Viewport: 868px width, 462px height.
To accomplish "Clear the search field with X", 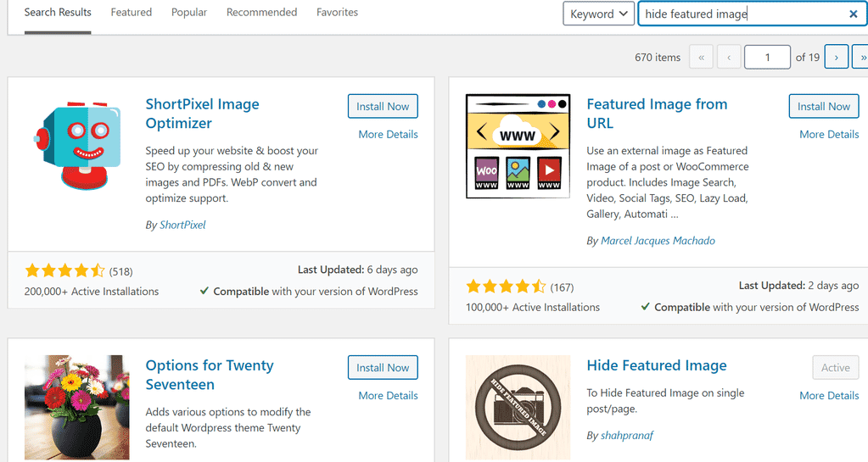I will [853, 14].
